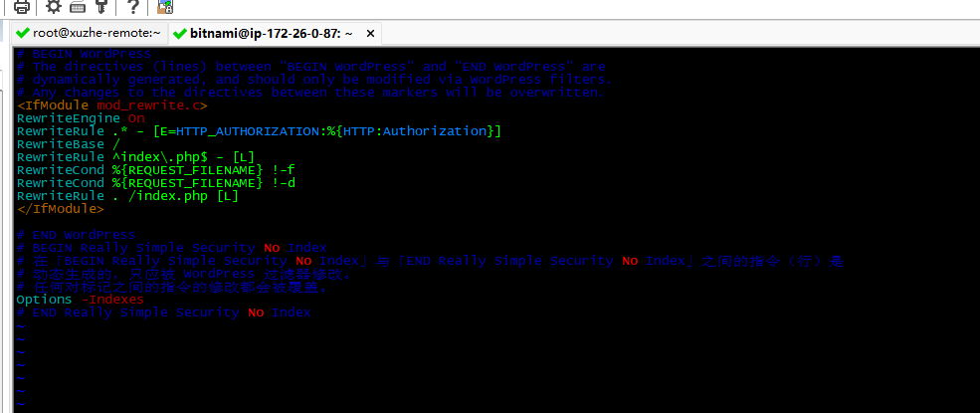This screenshot has width=980, height=413.
Task: Click green checkmark on root@xuzhe-remote tab
Action: coord(23,33)
